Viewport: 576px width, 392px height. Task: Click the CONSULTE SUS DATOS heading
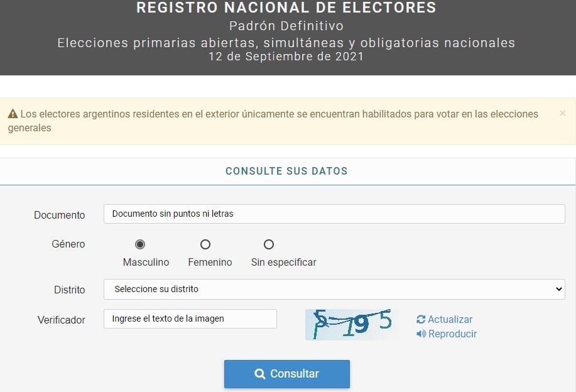286,171
